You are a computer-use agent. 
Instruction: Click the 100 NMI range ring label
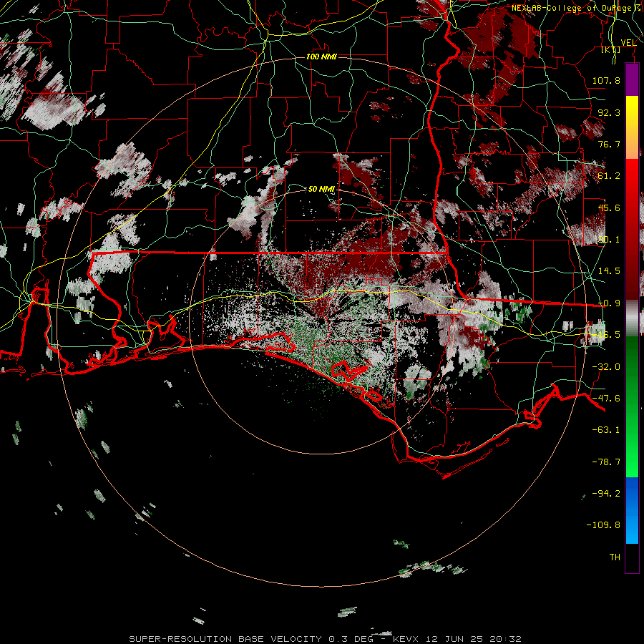321,57
